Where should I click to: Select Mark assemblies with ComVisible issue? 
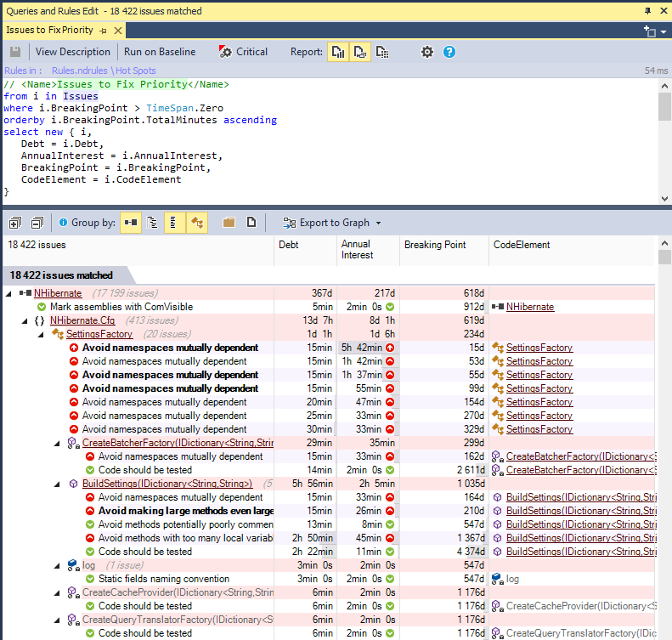[x=121, y=307]
